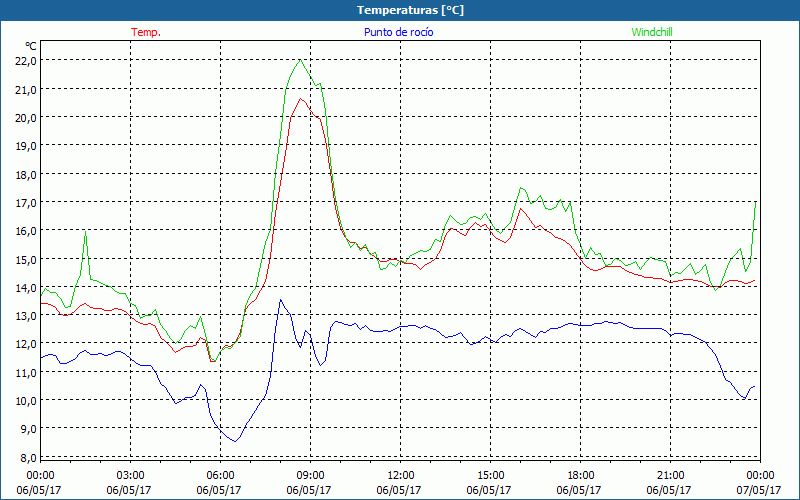The height and width of the screenshot is (500, 800).
Task: Click the '06/05/17' date under 09:00
Action: (310, 490)
